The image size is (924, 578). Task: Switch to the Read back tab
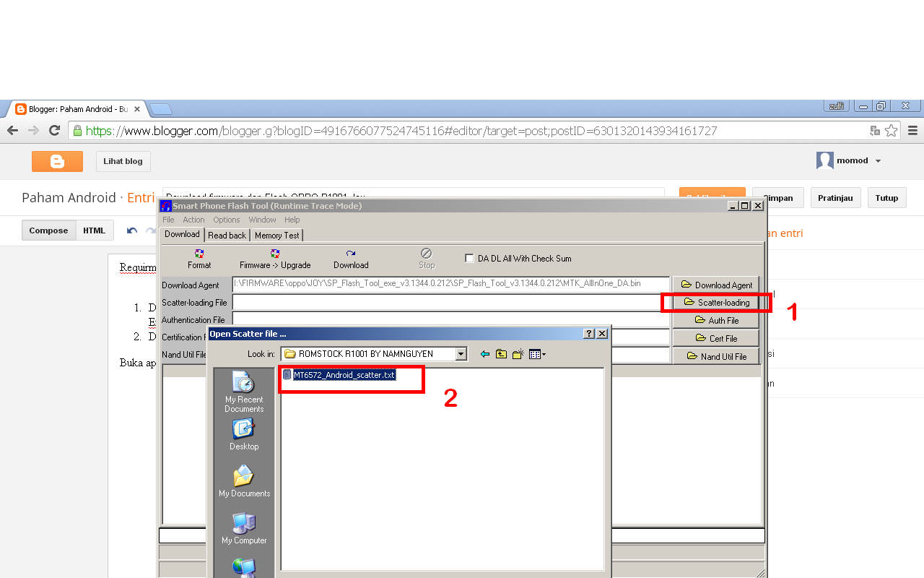227,236
